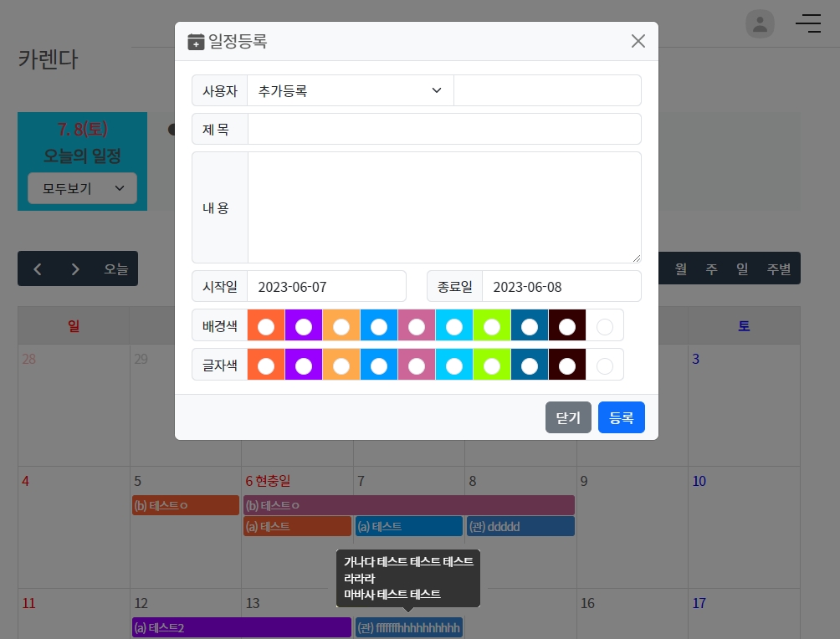This screenshot has height=639, width=840.
Task: Switch to the 월 calendar view
Action: pos(681,269)
